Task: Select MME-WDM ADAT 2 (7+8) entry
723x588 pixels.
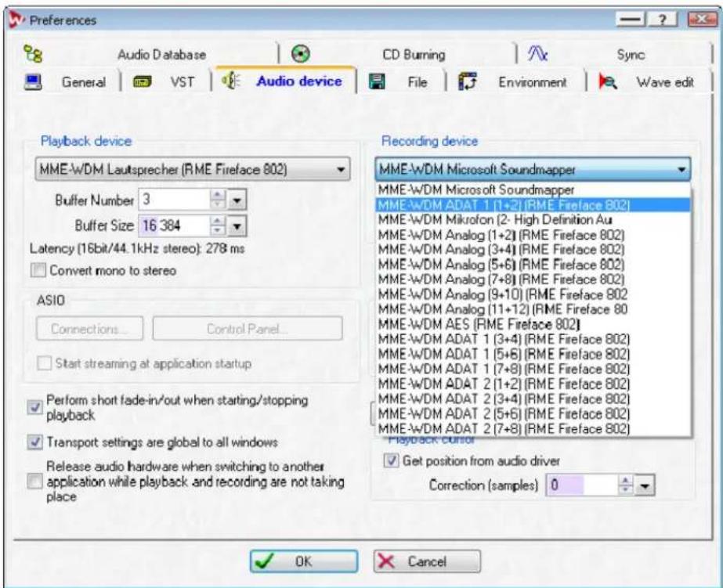Action: [x=533, y=428]
